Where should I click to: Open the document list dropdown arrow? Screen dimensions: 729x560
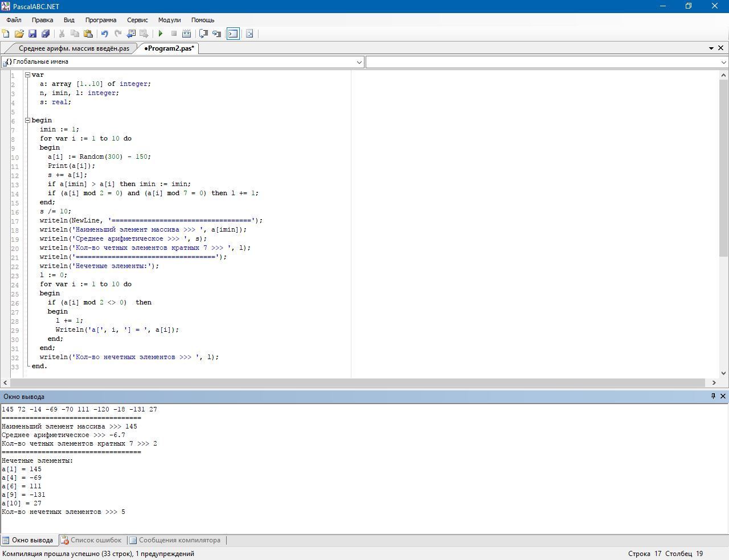coord(711,48)
